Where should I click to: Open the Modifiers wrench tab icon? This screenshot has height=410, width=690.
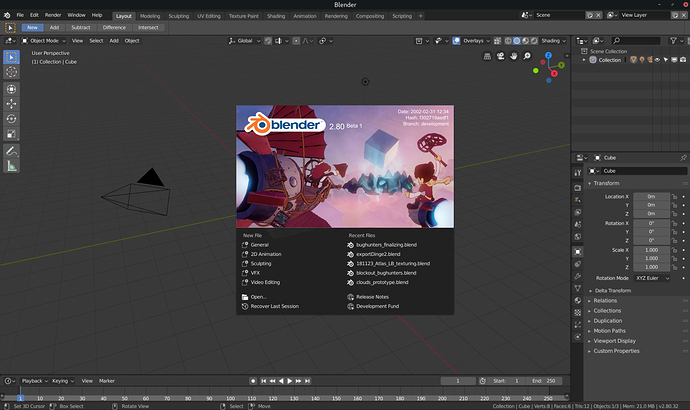[578, 276]
